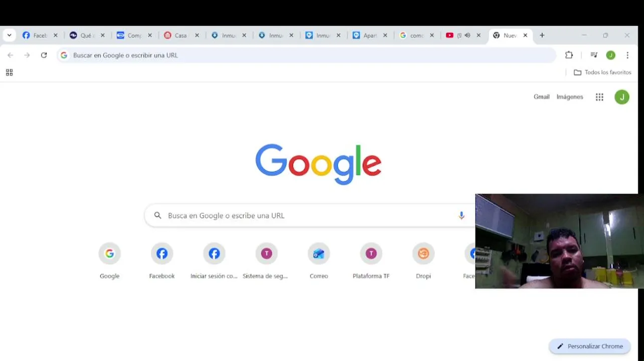Click the webcam overlay video thumbnail
The image size is (644, 361).
point(559,241)
